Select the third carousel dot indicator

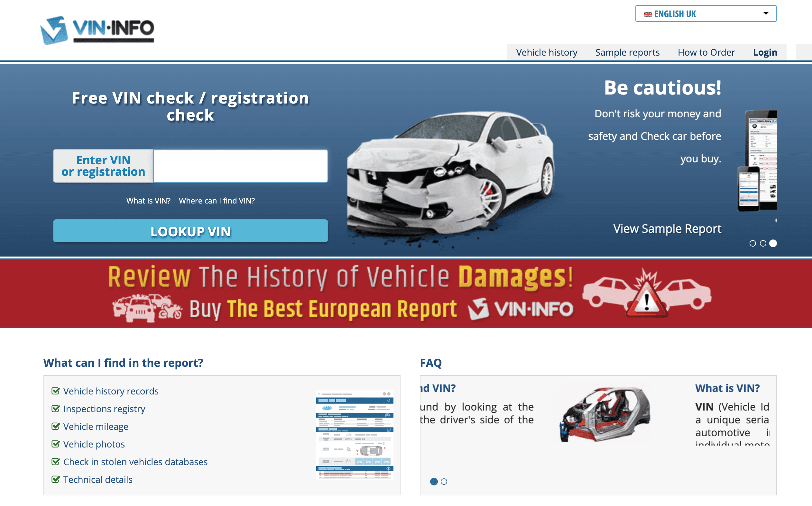[772, 244]
